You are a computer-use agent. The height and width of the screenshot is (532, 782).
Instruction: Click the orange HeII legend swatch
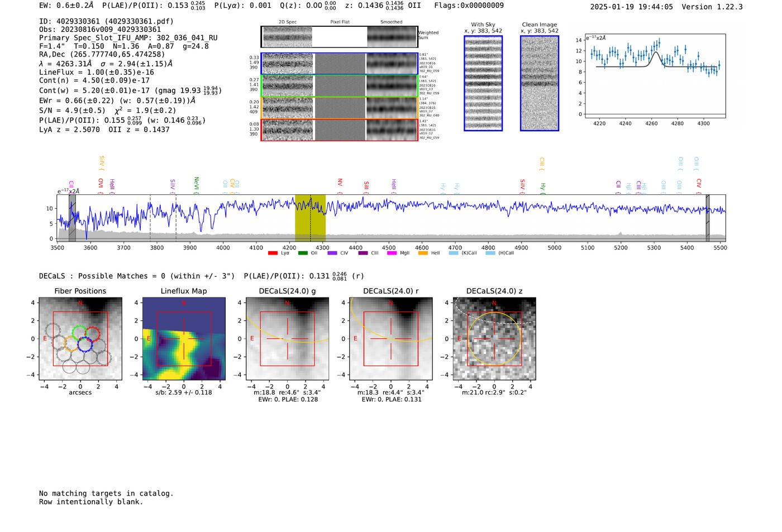423,253
